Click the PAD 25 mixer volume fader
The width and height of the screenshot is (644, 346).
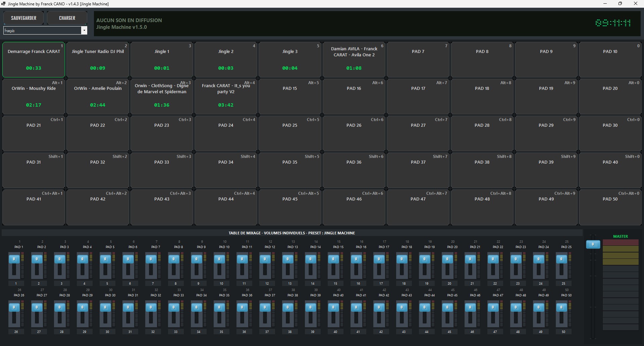click(x=561, y=259)
